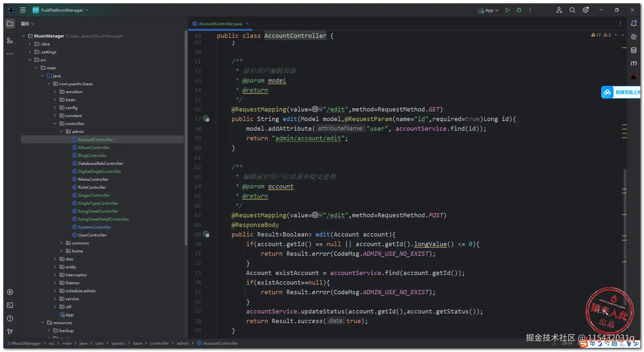Collapse the src folder

pos(30,60)
